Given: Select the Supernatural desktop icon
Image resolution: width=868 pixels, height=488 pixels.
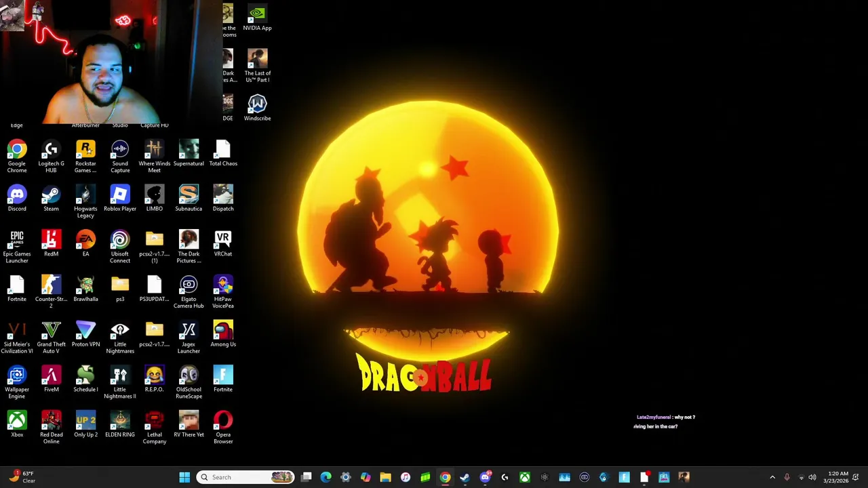Looking at the screenshot, I should [189, 153].
